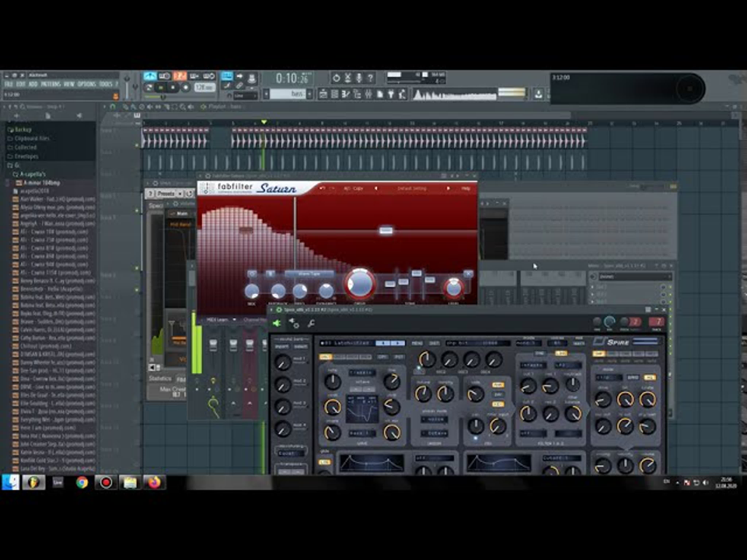Viewport: 747px width, 560px height.
Task: Go to previous preset arrow in FabFilter Saturn
Action: [x=376, y=188]
